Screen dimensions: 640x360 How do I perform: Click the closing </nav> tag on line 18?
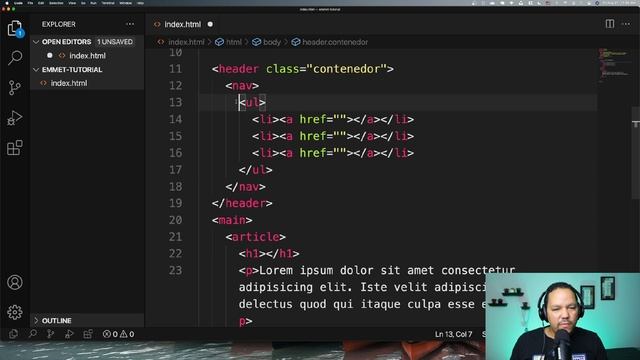tap(245, 187)
